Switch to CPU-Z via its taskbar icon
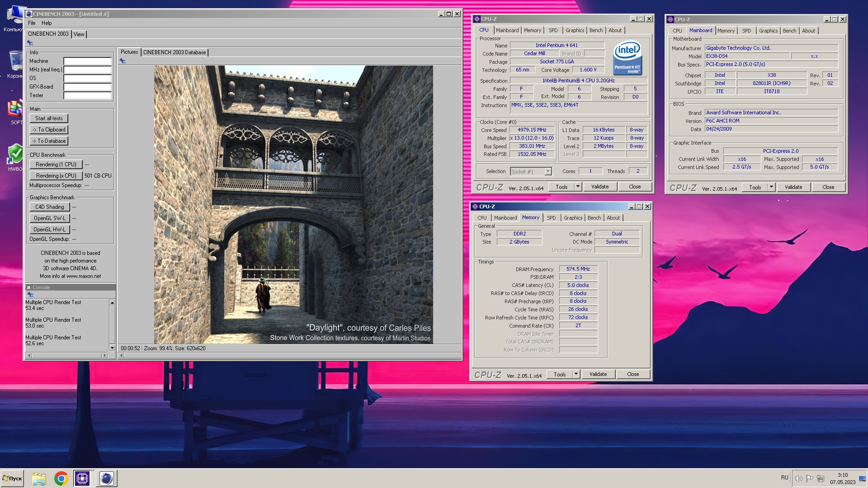The image size is (868, 488). coord(82,479)
